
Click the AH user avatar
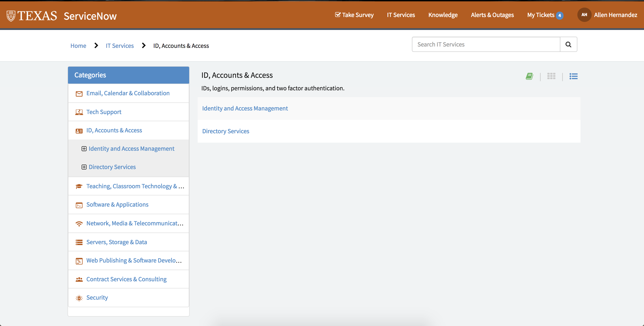pyautogui.click(x=584, y=15)
